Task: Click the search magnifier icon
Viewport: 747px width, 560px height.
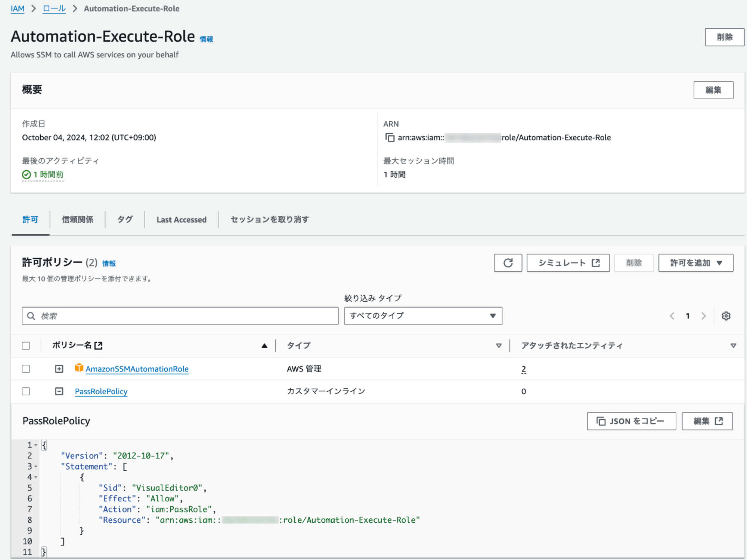Action: click(31, 316)
